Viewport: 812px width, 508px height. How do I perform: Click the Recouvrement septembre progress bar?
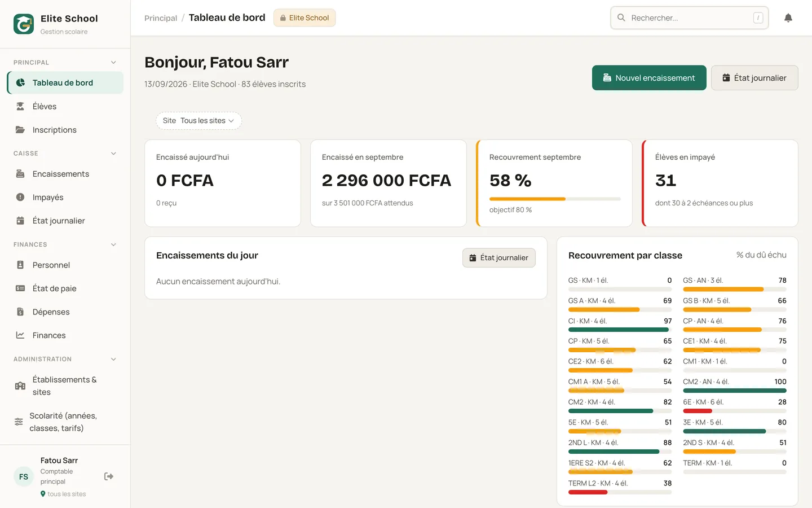[x=555, y=199]
